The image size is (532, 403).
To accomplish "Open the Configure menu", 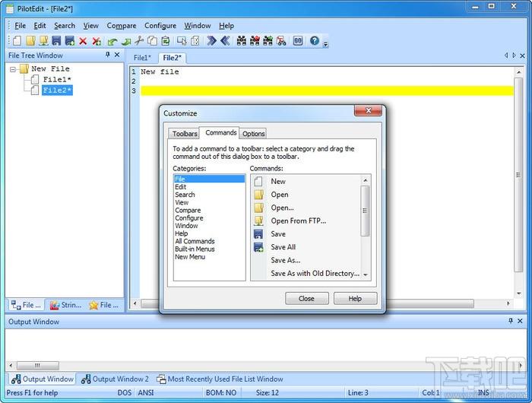I will tap(160, 26).
